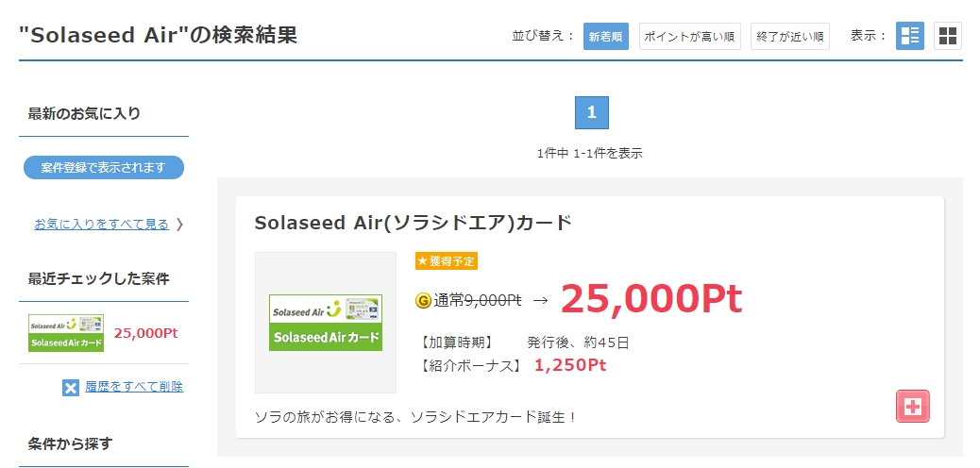Click the ★獲得予定 orange badge
The width and height of the screenshot is (980, 468).
[x=447, y=261]
